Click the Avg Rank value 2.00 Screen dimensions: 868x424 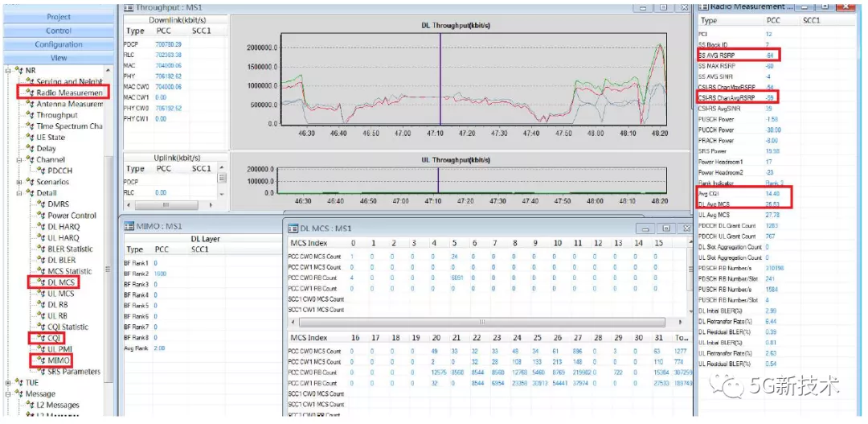[x=161, y=348]
